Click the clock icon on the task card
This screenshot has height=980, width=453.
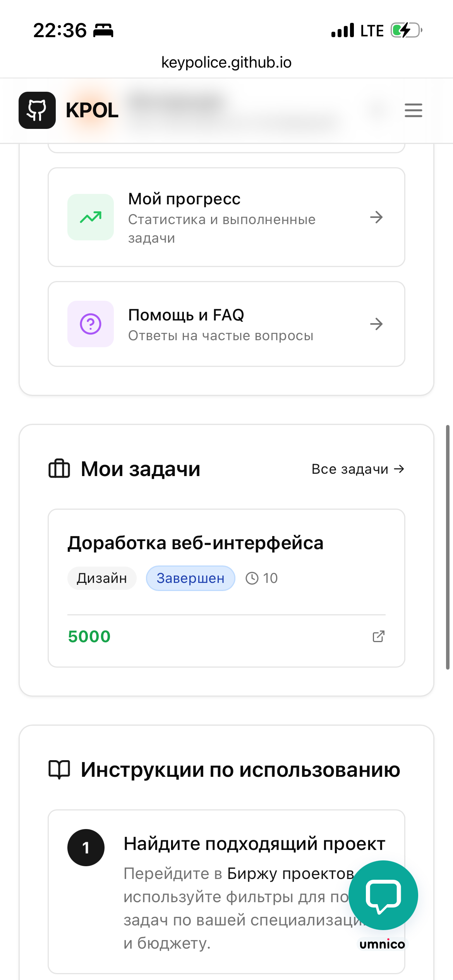[253, 578]
